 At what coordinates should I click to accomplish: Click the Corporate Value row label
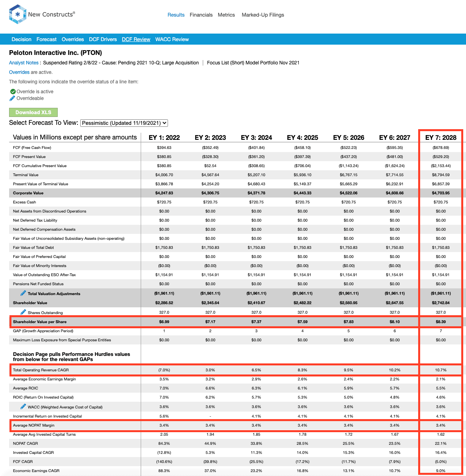tap(28, 193)
